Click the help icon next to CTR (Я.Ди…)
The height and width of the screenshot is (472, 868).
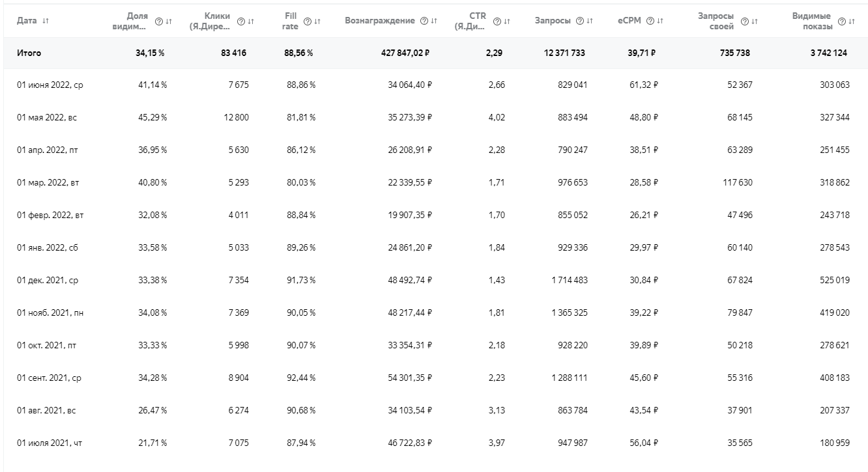pos(497,21)
